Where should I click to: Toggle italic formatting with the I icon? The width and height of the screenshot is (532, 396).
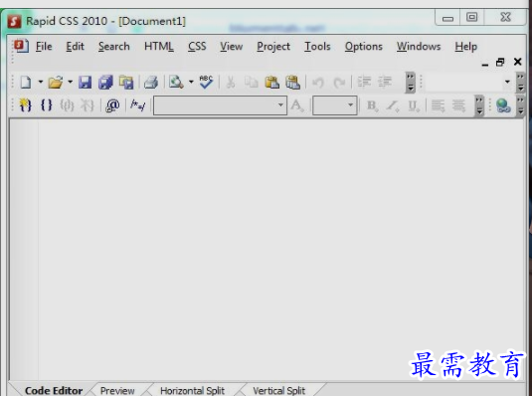click(x=393, y=105)
